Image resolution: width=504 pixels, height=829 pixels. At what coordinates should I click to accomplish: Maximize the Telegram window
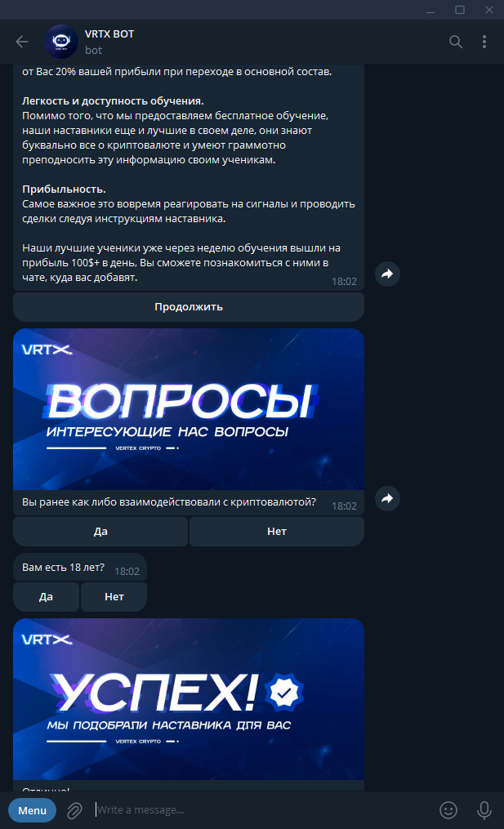click(460, 10)
